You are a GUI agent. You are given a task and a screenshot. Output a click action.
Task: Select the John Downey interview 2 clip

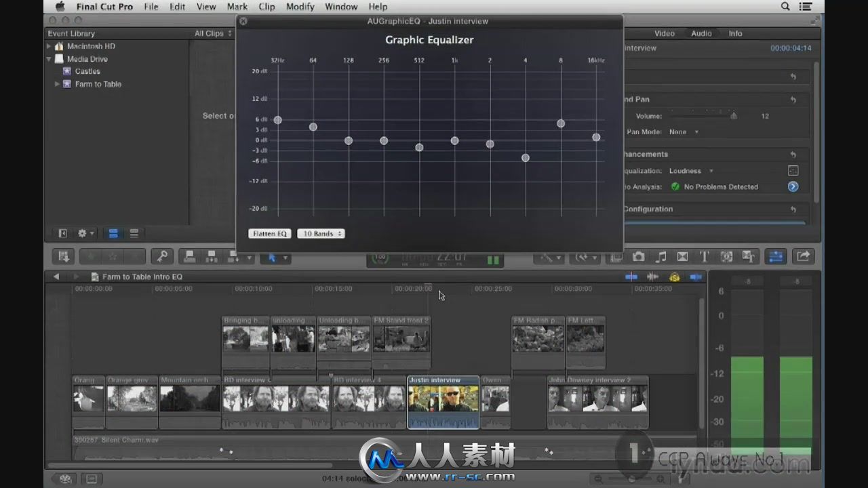coord(597,403)
